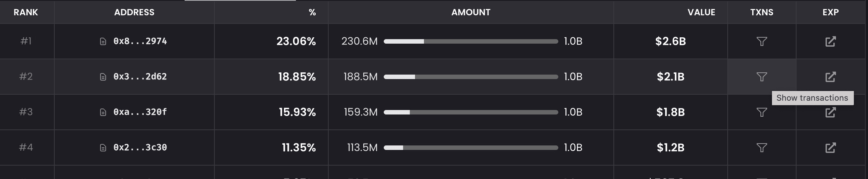This screenshot has width=868, height=179.
Task: Open external explorer for 0x2...3c30
Action: (x=830, y=148)
